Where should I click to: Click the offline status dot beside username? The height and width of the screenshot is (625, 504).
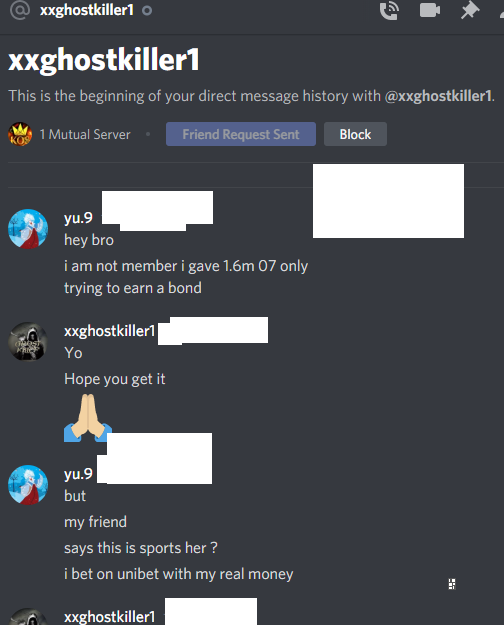click(147, 10)
